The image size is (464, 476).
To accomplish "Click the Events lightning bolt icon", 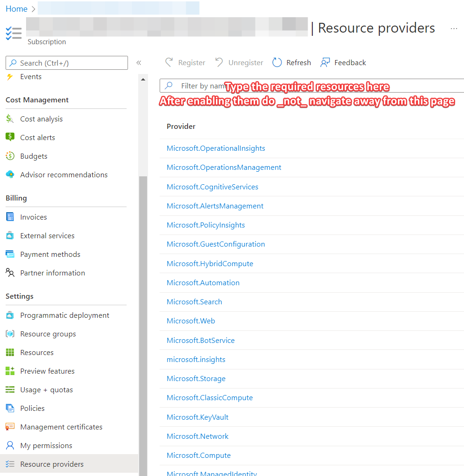I will pos(10,77).
